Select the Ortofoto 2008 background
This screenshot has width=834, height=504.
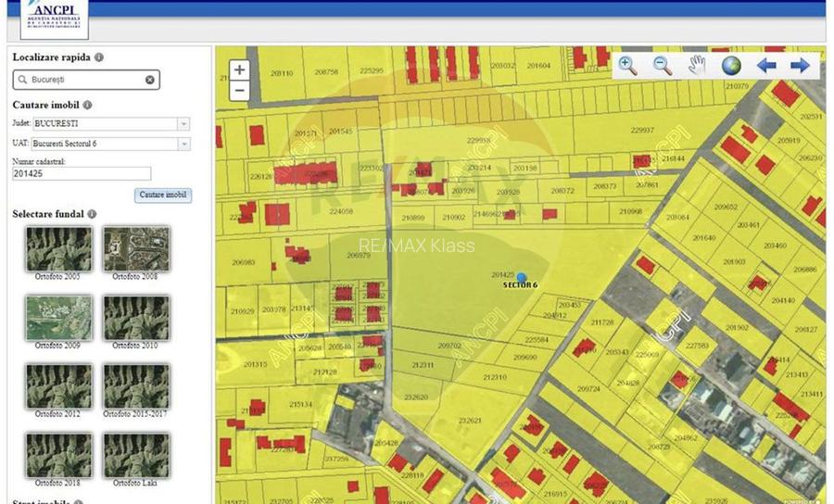136,249
